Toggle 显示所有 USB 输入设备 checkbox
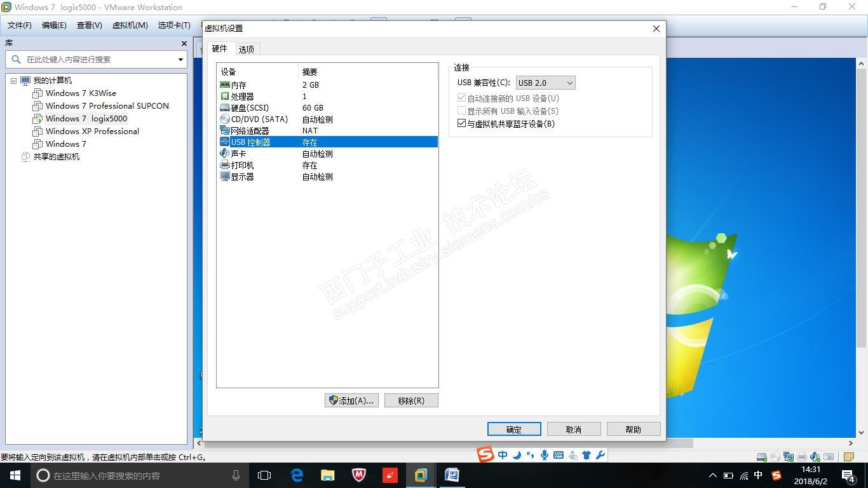Image resolution: width=868 pixels, height=488 pixels. point(462,111)
